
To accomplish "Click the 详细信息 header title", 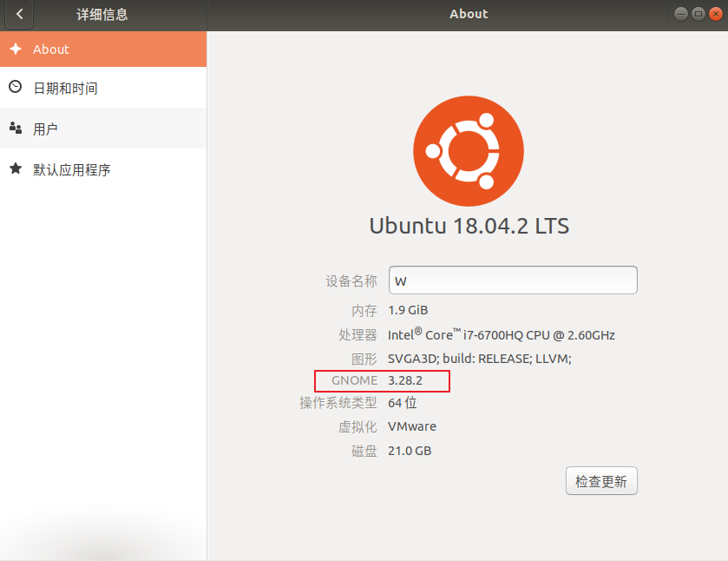I will [102, 14].
